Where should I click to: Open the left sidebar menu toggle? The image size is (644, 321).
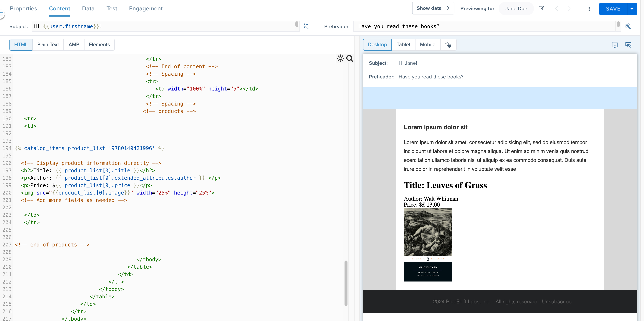click(x=2, y=14)
